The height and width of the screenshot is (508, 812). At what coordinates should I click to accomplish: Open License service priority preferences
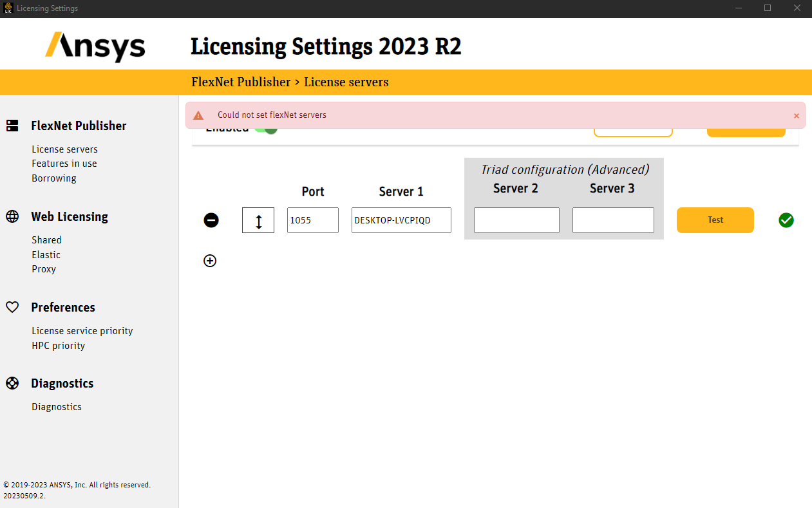pos(82,331)
